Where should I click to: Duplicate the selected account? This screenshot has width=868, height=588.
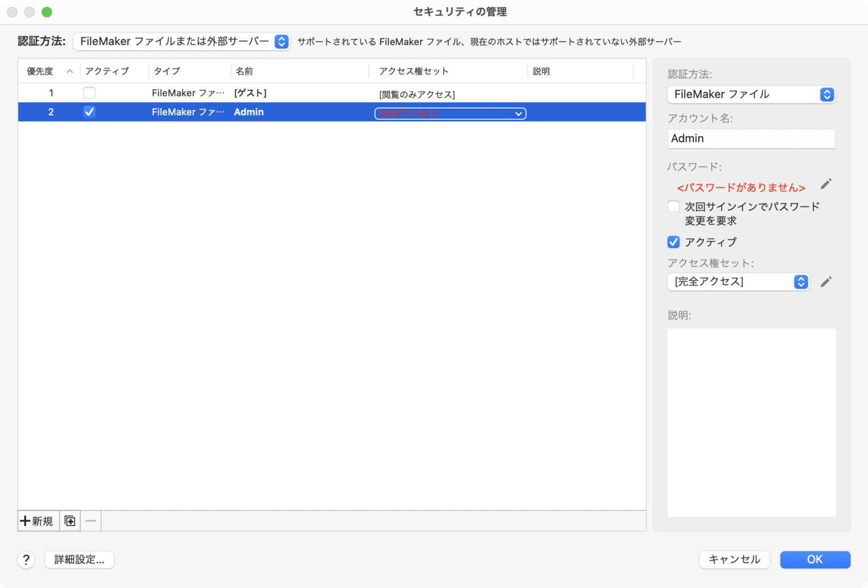(70, 521)
